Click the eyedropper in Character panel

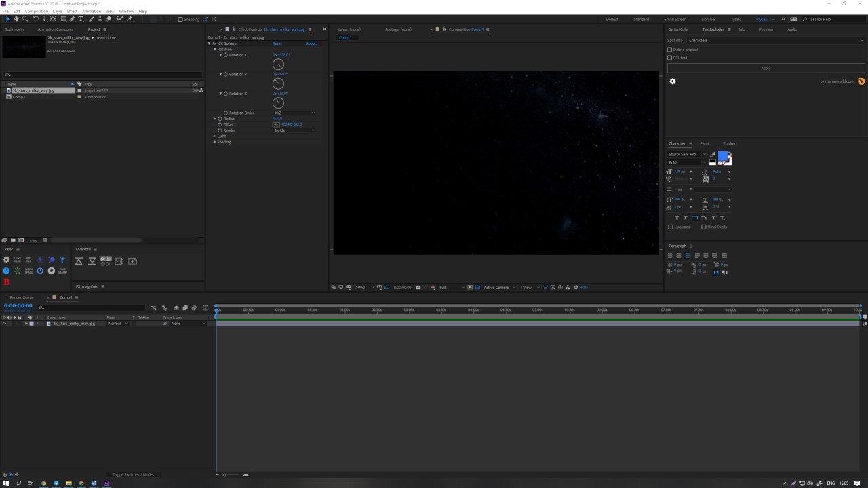[713, 155]
